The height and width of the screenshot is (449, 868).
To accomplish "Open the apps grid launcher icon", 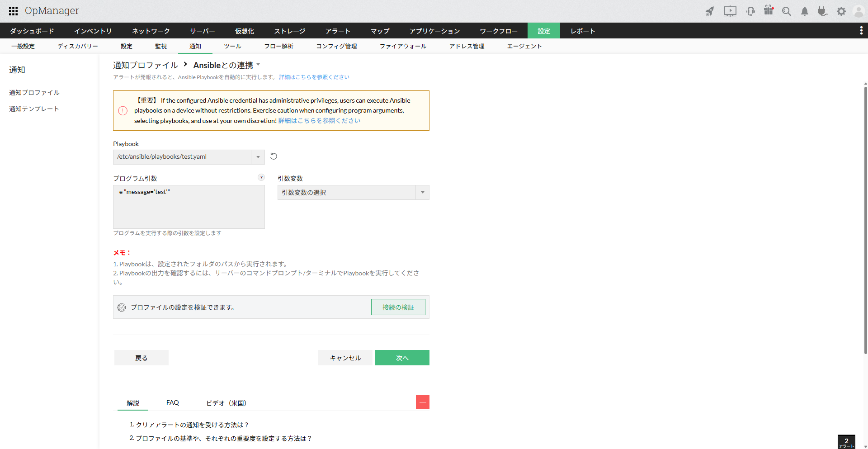I will click(13, 11).
